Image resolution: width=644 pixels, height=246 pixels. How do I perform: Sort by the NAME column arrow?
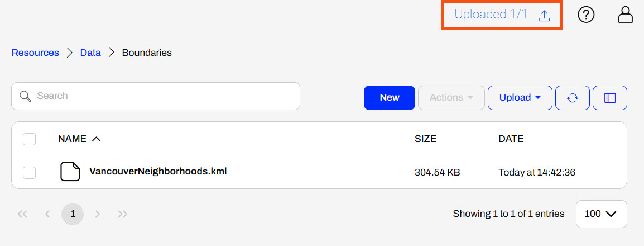point(96,139)
